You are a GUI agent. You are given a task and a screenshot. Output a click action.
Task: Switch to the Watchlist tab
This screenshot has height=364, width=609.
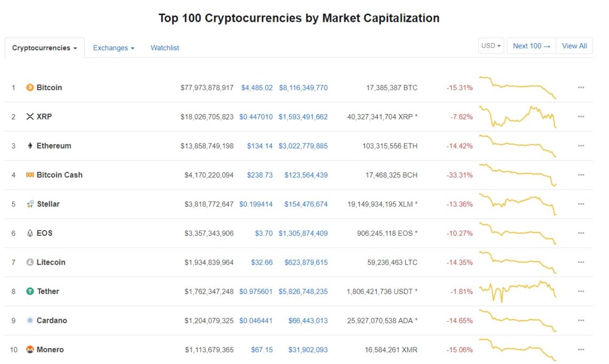[x=165, y=48]
